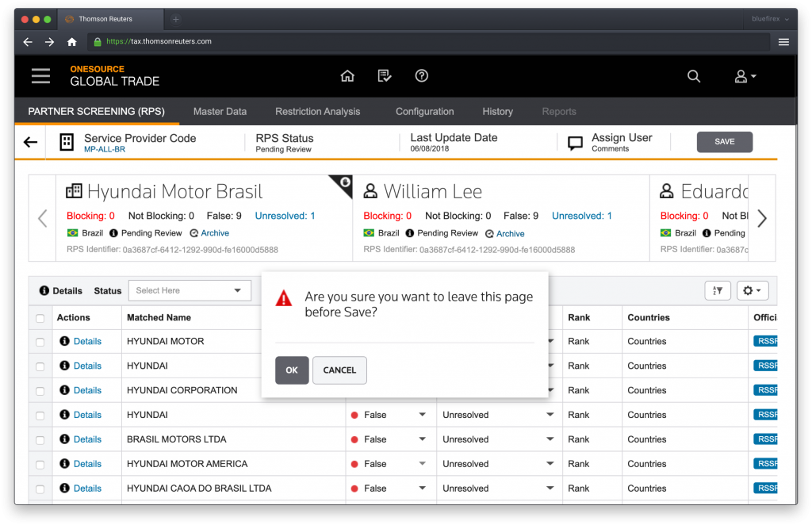The width and height of the screenshot is (812, 525).
Task: Open False dropdown in HYUNDAI MOTOR AMERICA row
Action: (423, 463)
